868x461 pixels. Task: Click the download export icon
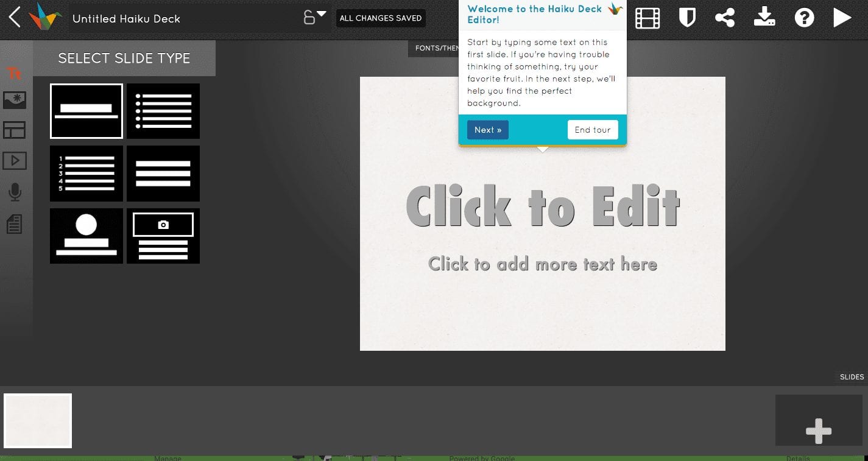pos(764,17)
